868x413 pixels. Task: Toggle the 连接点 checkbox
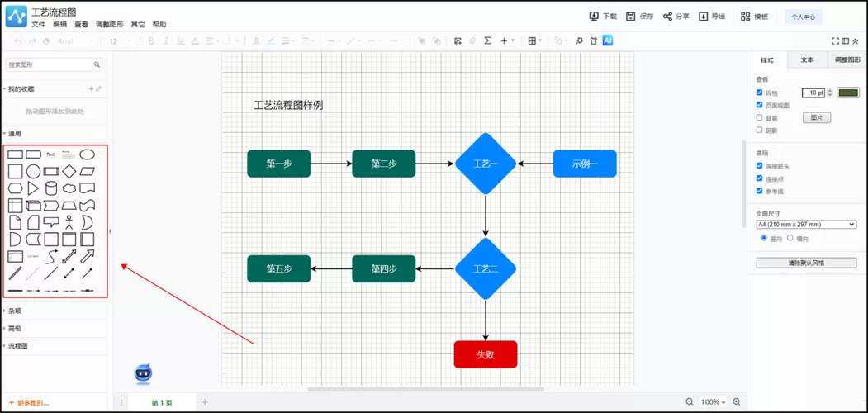point(760,178)
